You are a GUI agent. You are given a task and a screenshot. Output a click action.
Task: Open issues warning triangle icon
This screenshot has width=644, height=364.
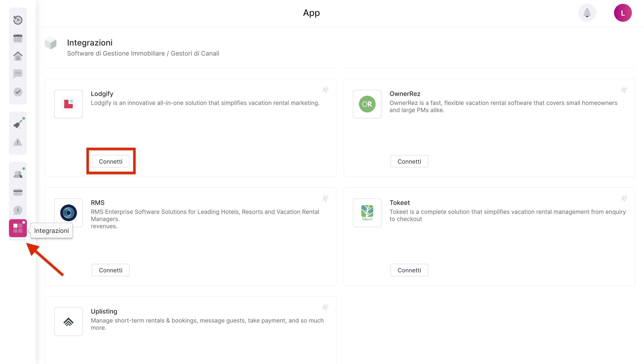18,143
